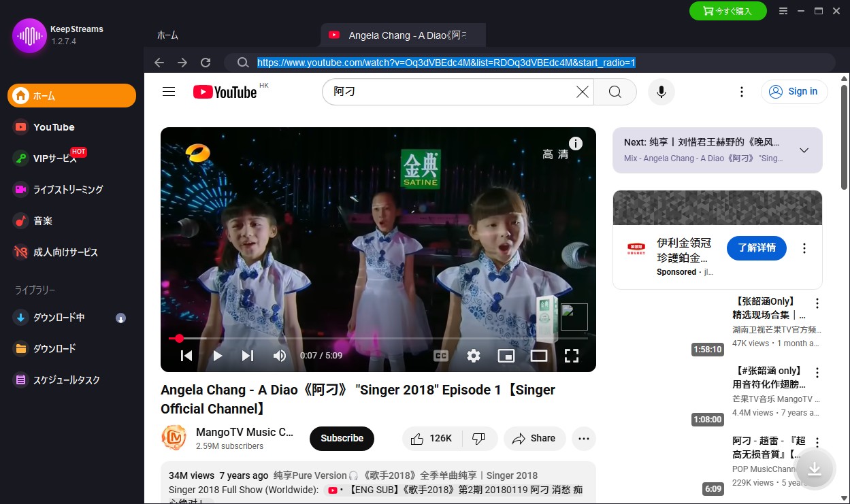
Task: Click the URL address field
Action: coord(446,63)
